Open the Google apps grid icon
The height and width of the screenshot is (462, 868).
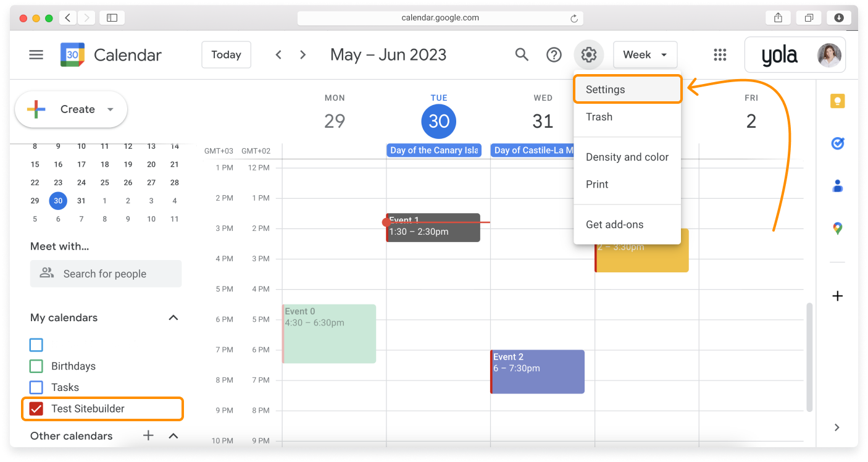[720, 55]
